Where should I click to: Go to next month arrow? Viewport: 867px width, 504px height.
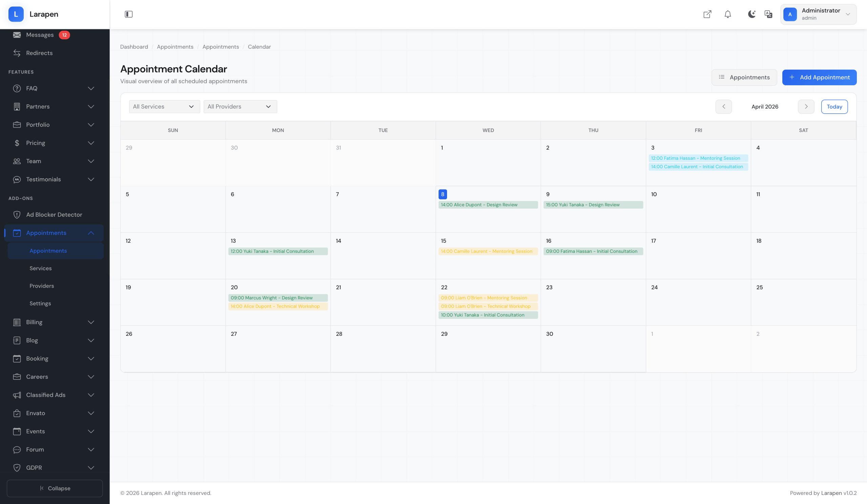click(806, 107)
